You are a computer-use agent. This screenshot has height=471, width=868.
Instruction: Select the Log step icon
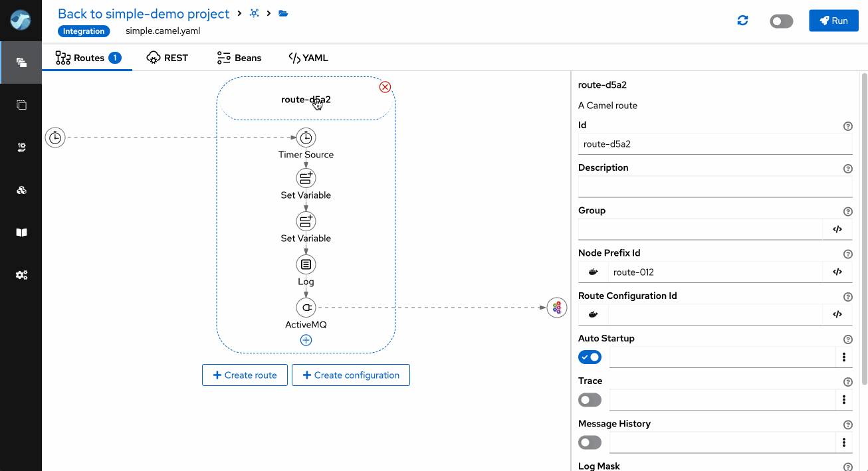click(x=306, y=264)
